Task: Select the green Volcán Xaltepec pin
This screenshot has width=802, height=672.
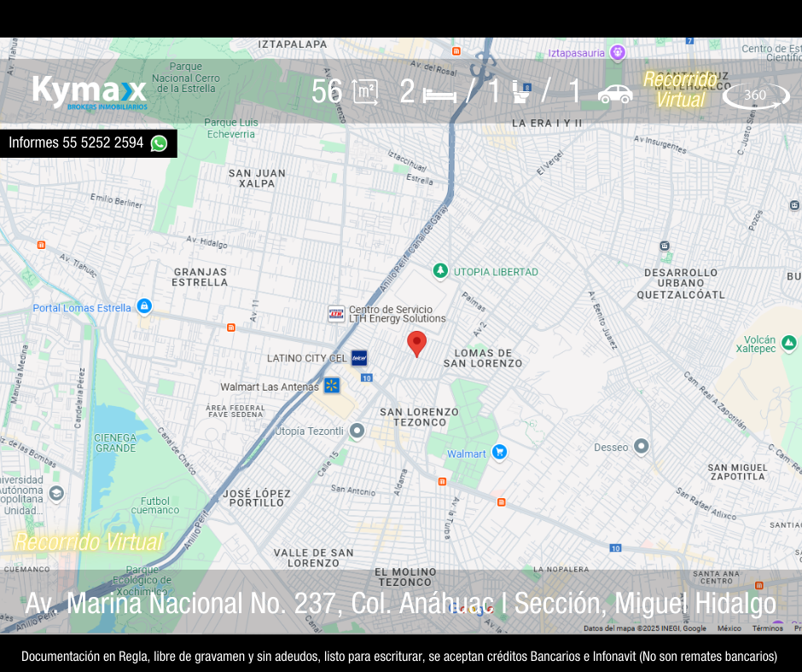Action: [789, 343]
